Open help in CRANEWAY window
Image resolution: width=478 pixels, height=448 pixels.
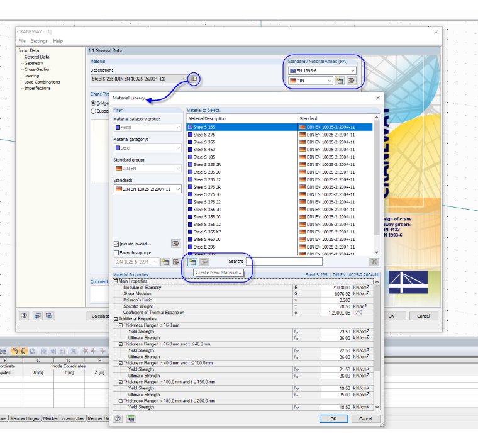pos(24,316)
